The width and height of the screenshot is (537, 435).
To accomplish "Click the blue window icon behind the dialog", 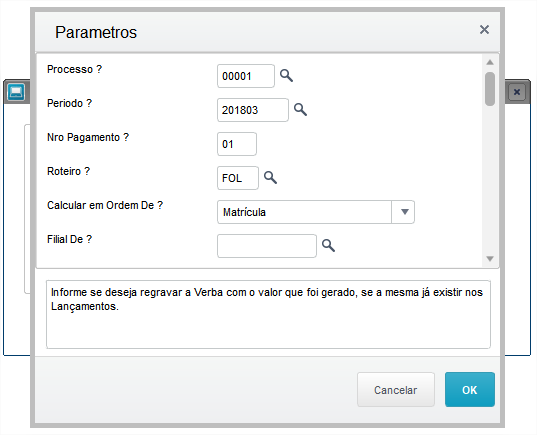I will (x=16, y=92).
